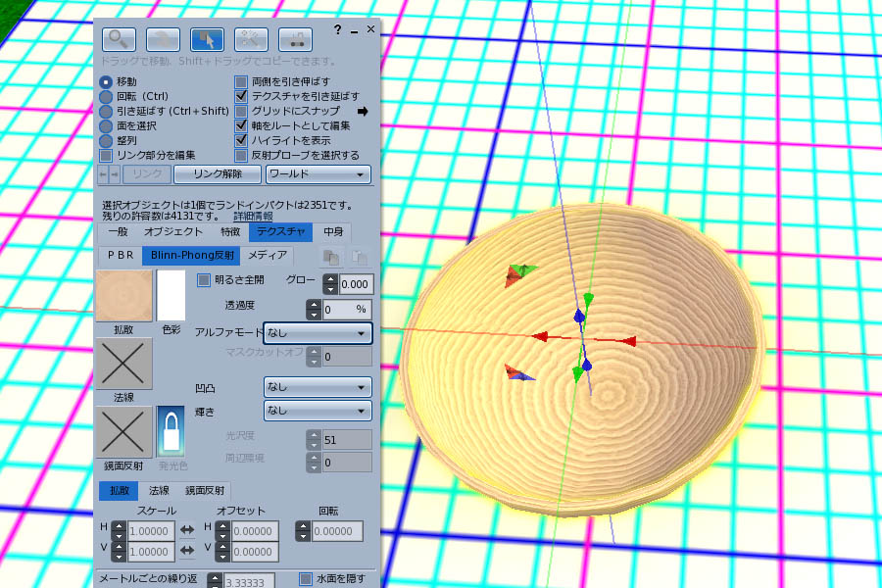Image resolution: width=882 pixels, height=588 pixels.
Task: Switch to the PBR tab
Action: [121, 256]
